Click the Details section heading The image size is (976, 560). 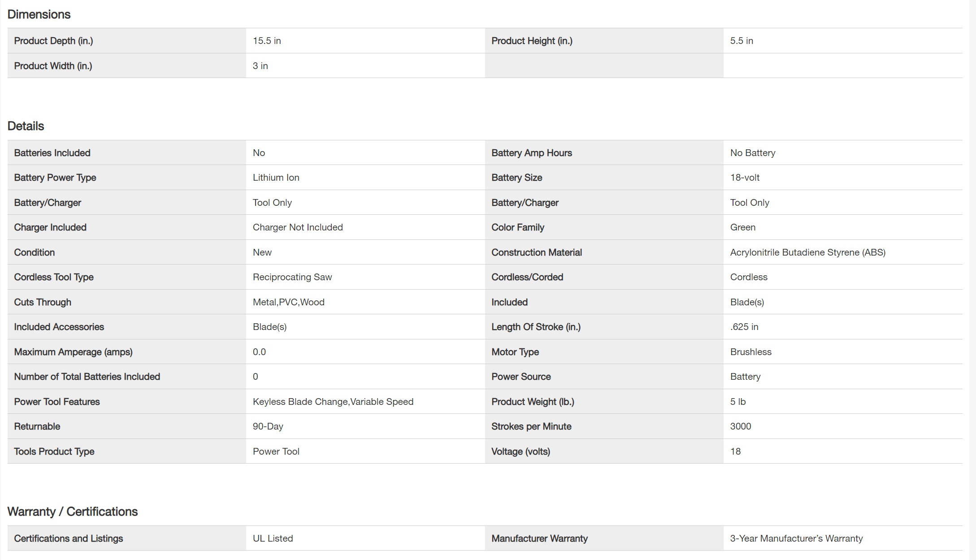pyautogui.click(x=26, y=126)
